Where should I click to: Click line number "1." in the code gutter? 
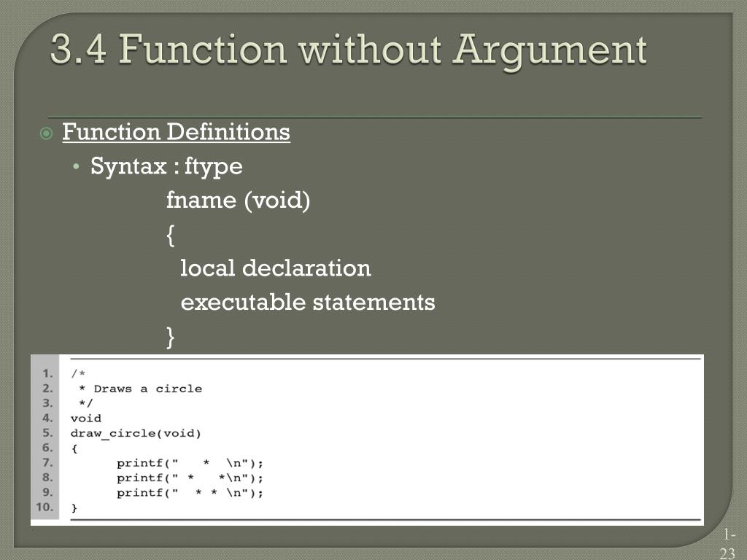tap(47, 373)
